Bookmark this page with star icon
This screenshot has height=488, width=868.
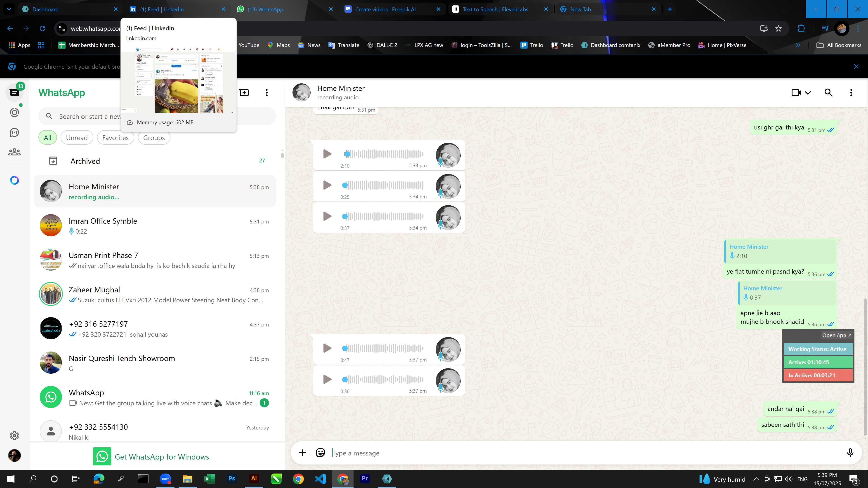[x=778, y=29]
